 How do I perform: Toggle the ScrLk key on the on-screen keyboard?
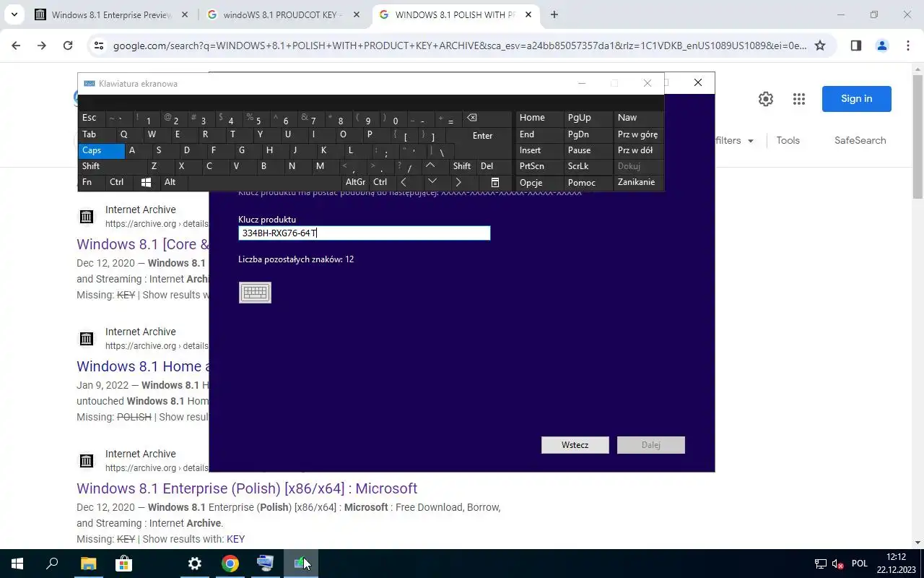pos(588,166)
